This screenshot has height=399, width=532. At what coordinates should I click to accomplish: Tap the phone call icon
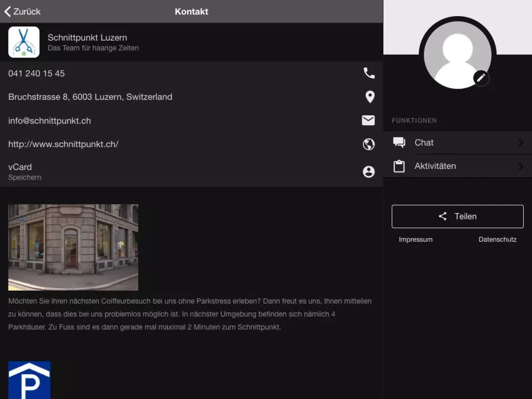[x=369, y=73]
